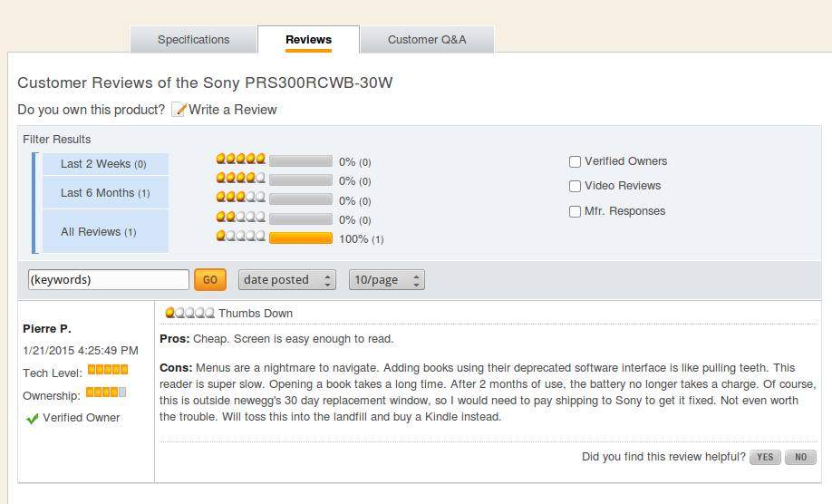
Task: Click the green Verified Owner checkmark icon
Action: 32,419
